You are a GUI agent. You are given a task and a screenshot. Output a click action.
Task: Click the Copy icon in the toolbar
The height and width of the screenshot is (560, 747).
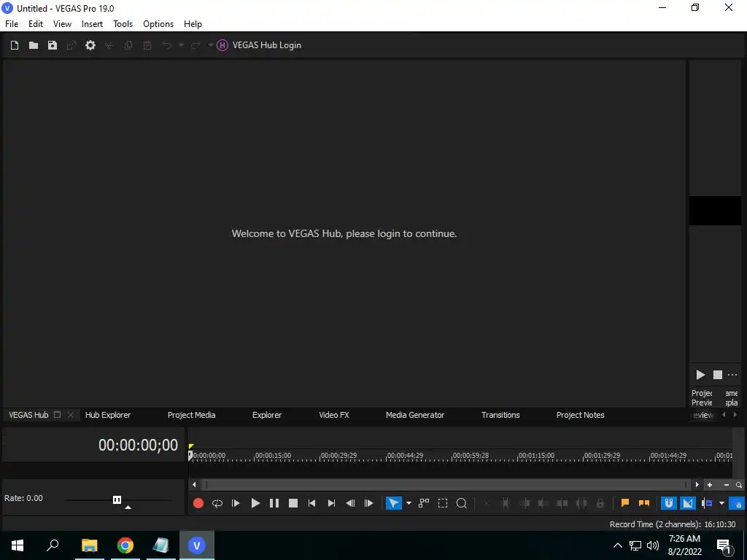pos(128,45)
